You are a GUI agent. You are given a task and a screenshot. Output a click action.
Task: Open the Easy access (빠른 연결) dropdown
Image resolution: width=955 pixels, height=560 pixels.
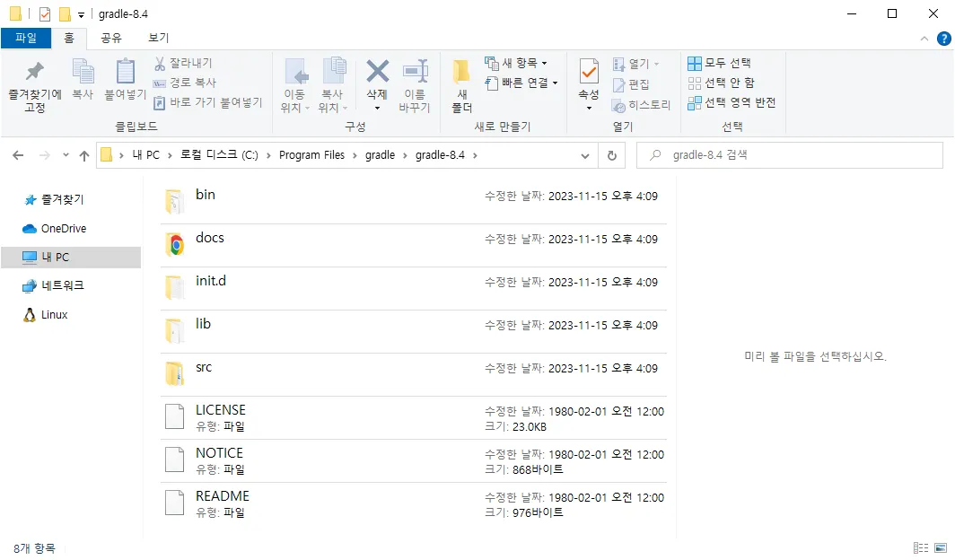pos(521,83)
